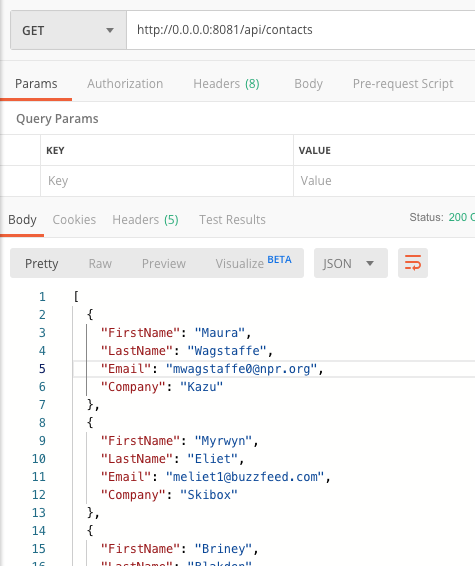Screen dimensions: 475x566
Task: Click line number 11 in the response gutter
Action: 39,477
